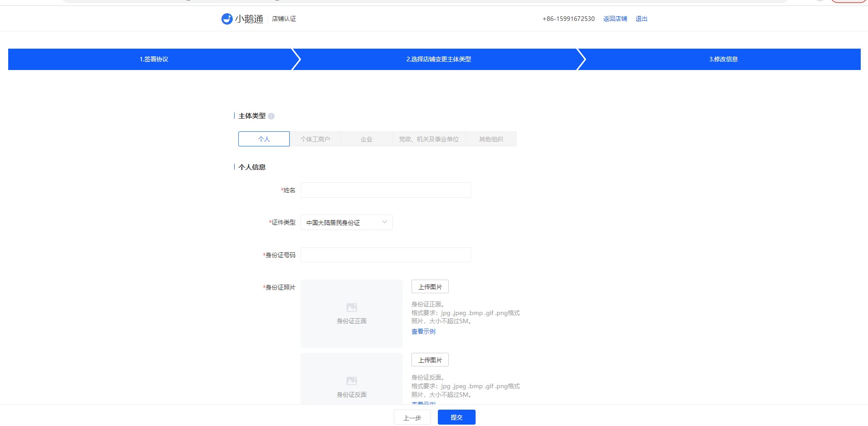Image resolution: width=868 pixels, height=426 pixels.
Task: Upload image for 身份证正面
Action: click(430, 286)
